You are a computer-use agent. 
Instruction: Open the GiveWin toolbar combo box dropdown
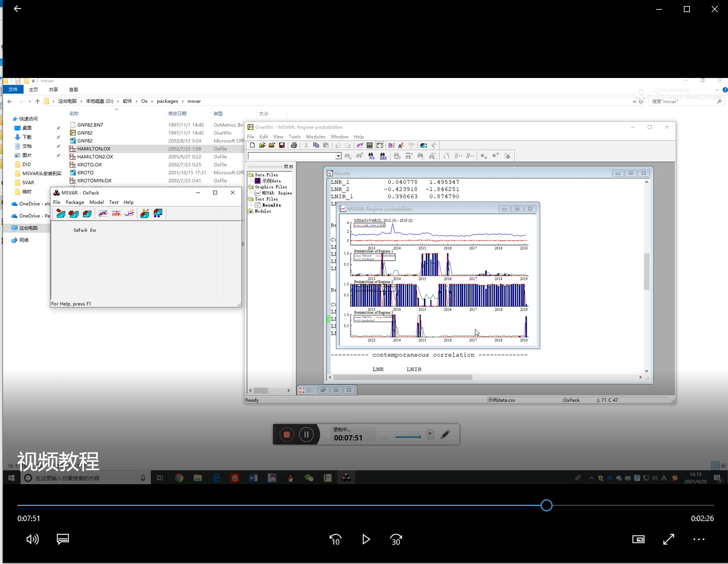click(x=339, y=156)
